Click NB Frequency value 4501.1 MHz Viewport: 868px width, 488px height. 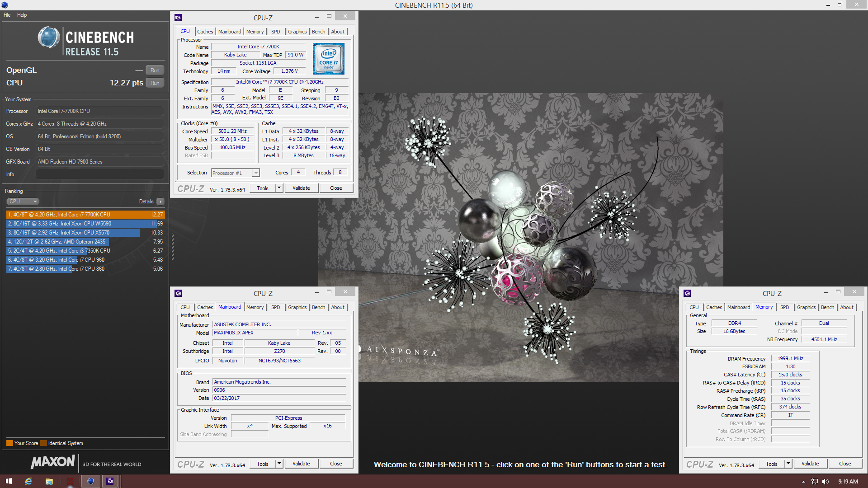click(x=824, y=339)
